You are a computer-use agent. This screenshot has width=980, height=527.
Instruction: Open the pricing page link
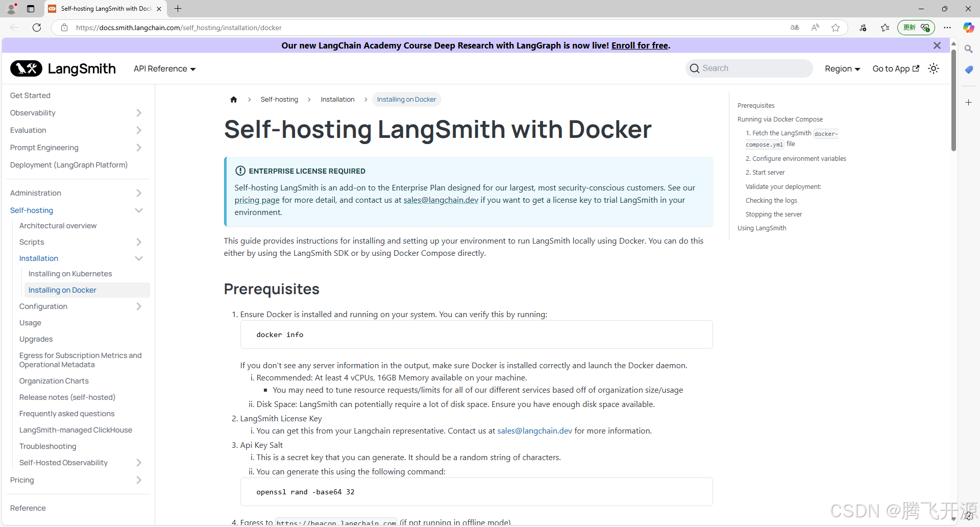(x=257, y=200)
